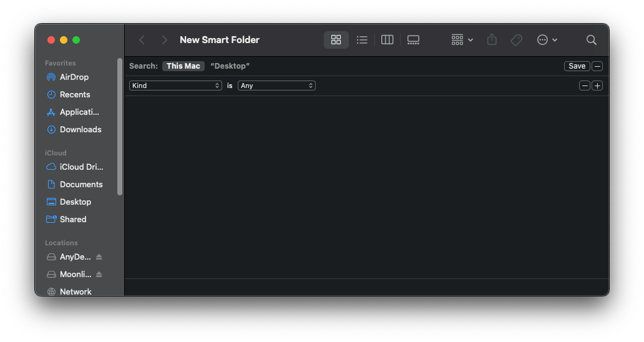Click the Share toolbar icon

pos(492,40)
